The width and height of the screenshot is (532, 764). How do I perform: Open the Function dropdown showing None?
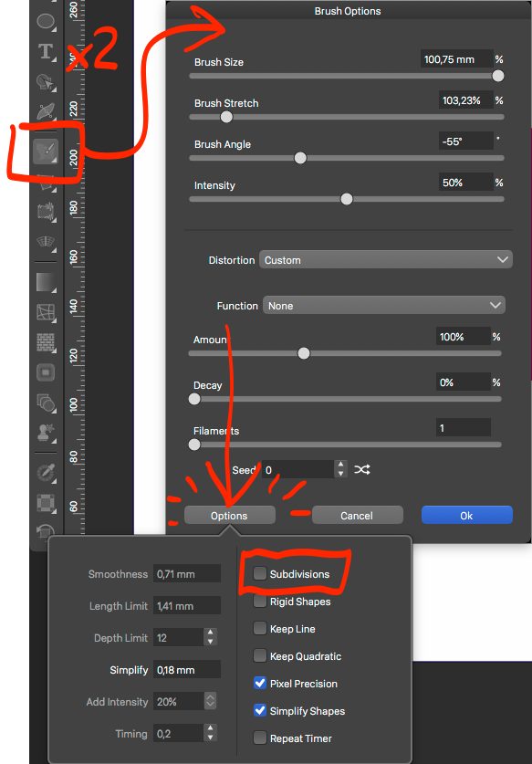coord(384,306)
